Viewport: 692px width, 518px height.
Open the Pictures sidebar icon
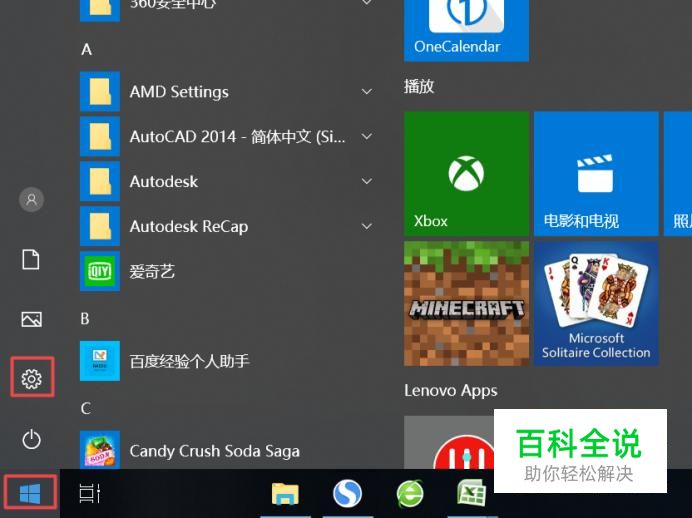[x=32, y=319]
